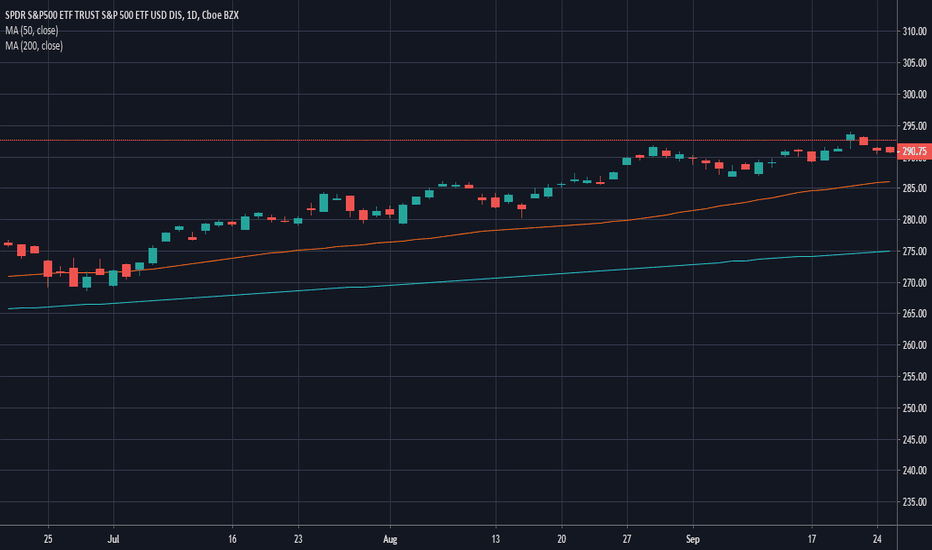
Task: Click the 13 date label on time axis
Action: click(x=496, y=539)
